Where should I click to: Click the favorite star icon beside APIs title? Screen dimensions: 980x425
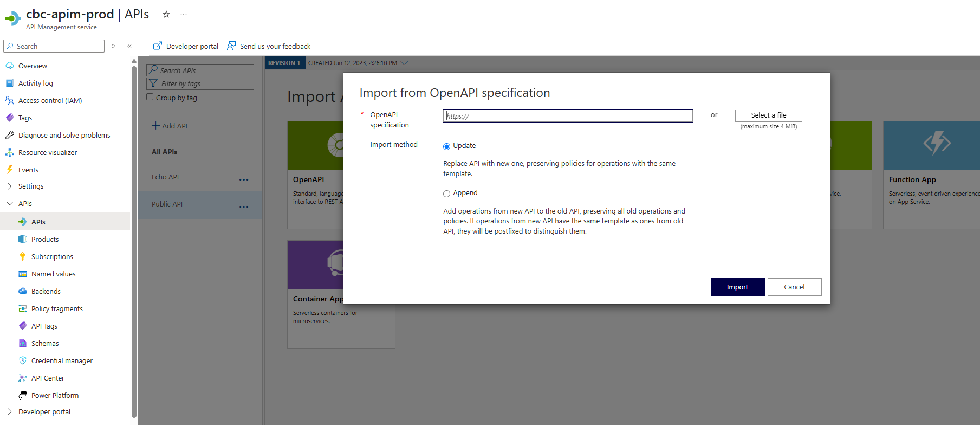(x=166, y=15)
